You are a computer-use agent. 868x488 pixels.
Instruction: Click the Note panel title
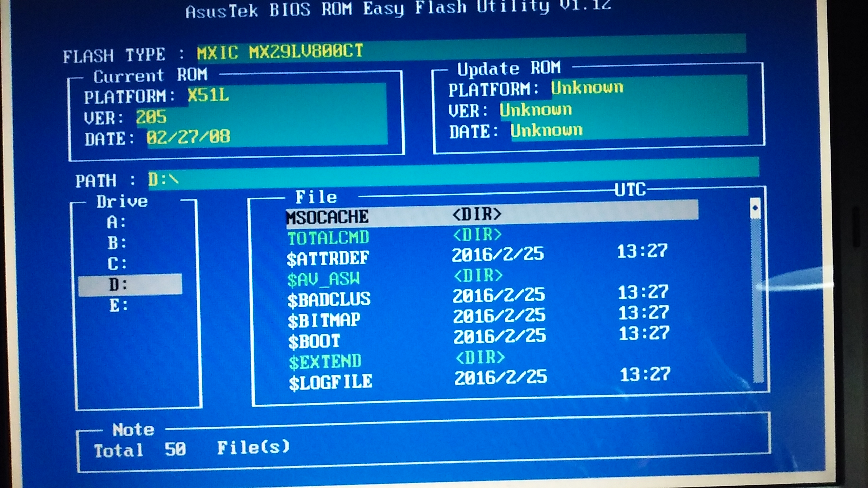pos(133,430)
